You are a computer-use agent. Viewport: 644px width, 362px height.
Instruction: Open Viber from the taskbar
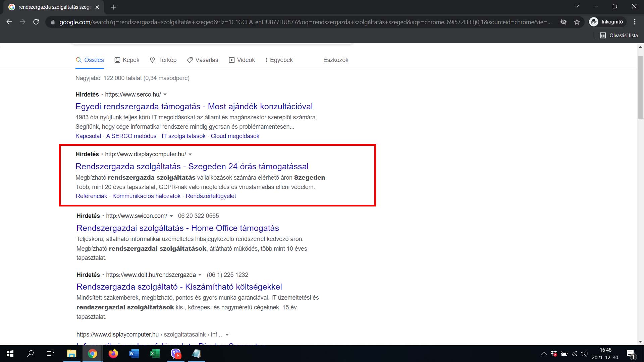coord(176,354)
